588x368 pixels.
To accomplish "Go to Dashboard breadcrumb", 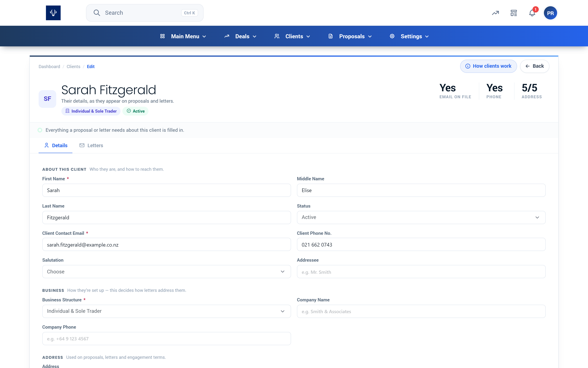I will coord(49,66).
